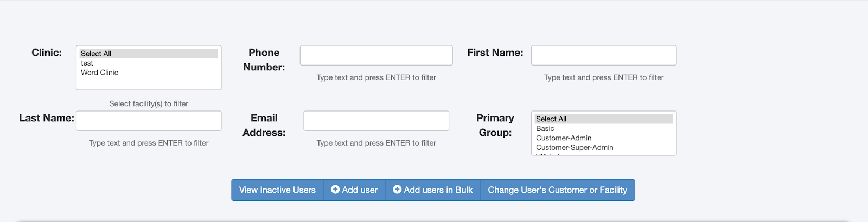868x222 pixels.
Task: Focus the Last Name filter input
Action: tap(149, 121)
